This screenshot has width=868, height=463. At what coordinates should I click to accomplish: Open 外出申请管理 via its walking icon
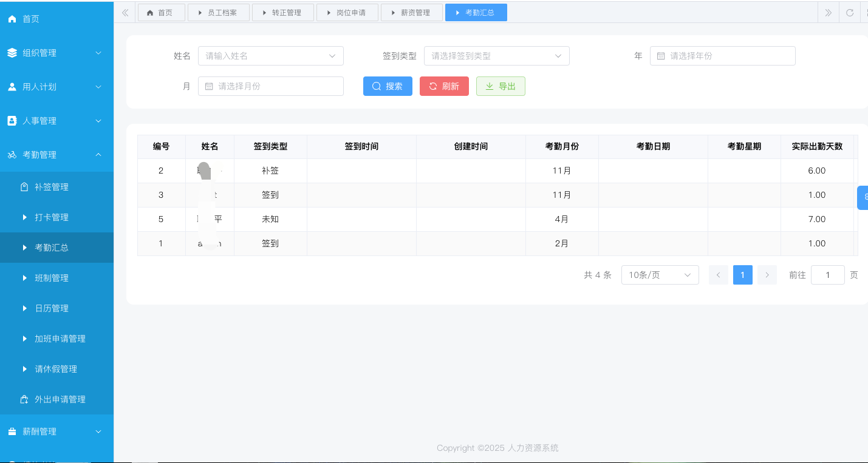24,399
